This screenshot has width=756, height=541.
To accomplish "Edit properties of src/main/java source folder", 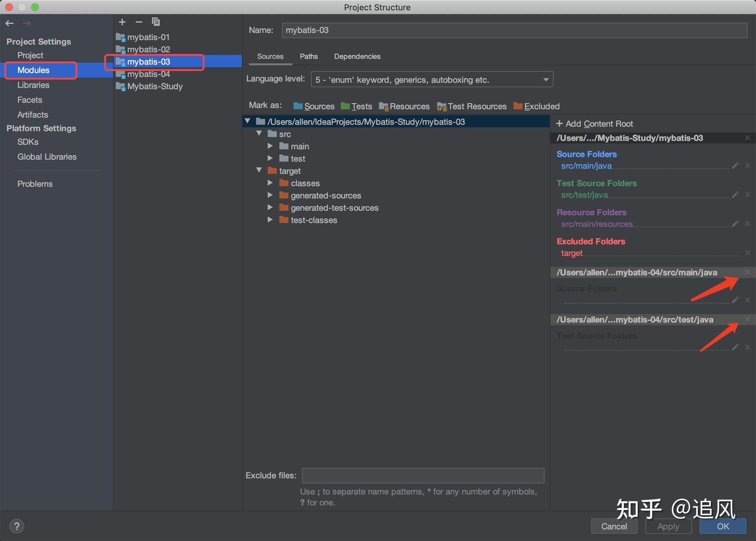I will (x=735, y=165).
